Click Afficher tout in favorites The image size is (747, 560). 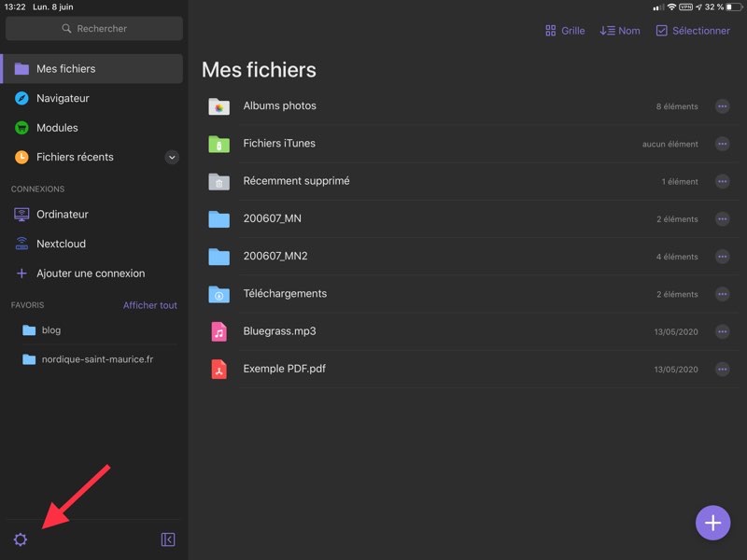pyautogui.click(x=149, y=305)
